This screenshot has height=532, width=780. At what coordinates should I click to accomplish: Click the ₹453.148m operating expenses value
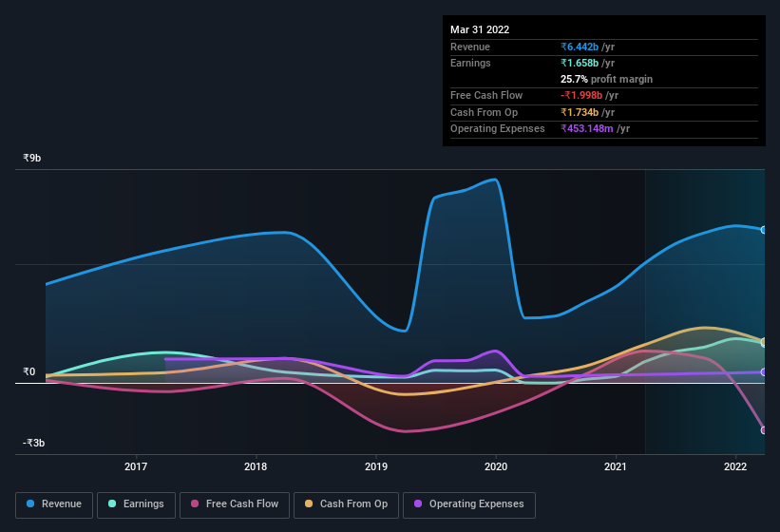point(587,129)
